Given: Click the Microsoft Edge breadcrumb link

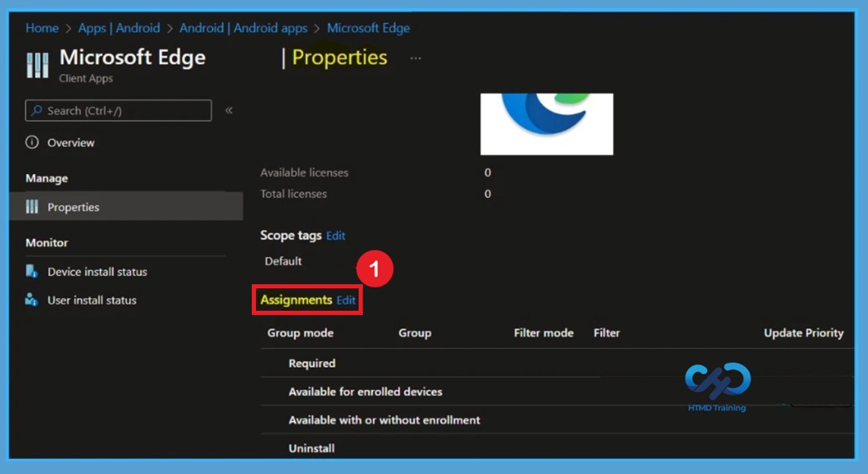Looking at the screenshot, I should tap(368, 28).
